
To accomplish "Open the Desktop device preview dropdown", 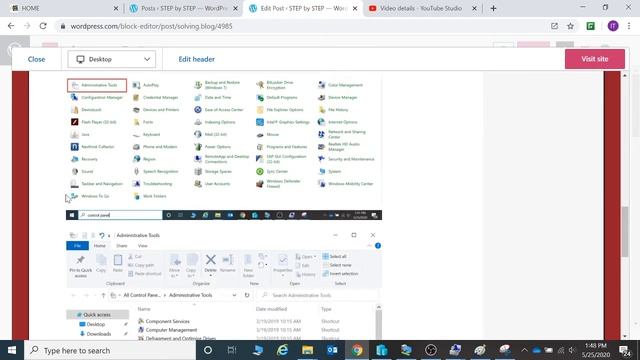I will coord(111,59).
